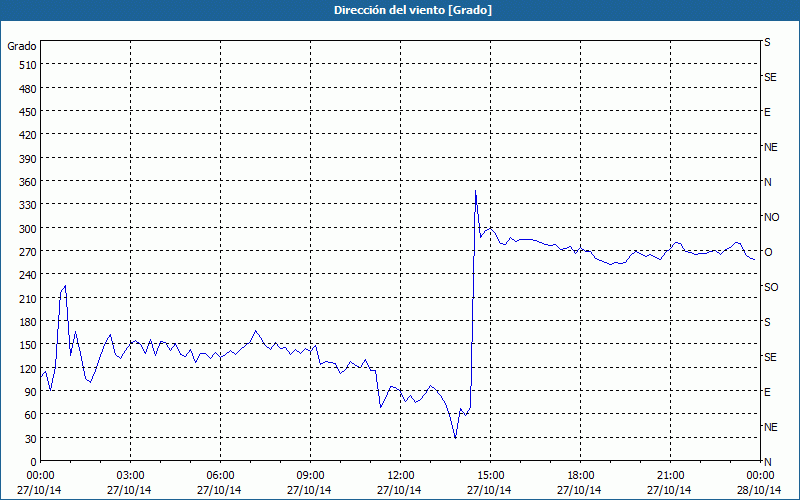800x500 pixels.
Task: Select the 'E' compass label beside the 90 gridline
Action: click(x=767, y=392)
